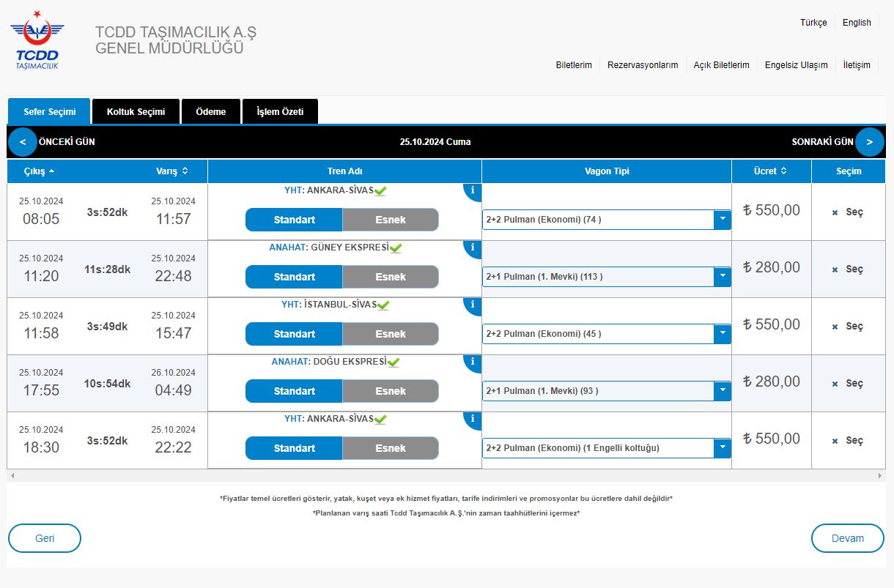The image size is (894, 588).
Task: Go to previous day with left arrow
Action: click(x=23, y=142)
